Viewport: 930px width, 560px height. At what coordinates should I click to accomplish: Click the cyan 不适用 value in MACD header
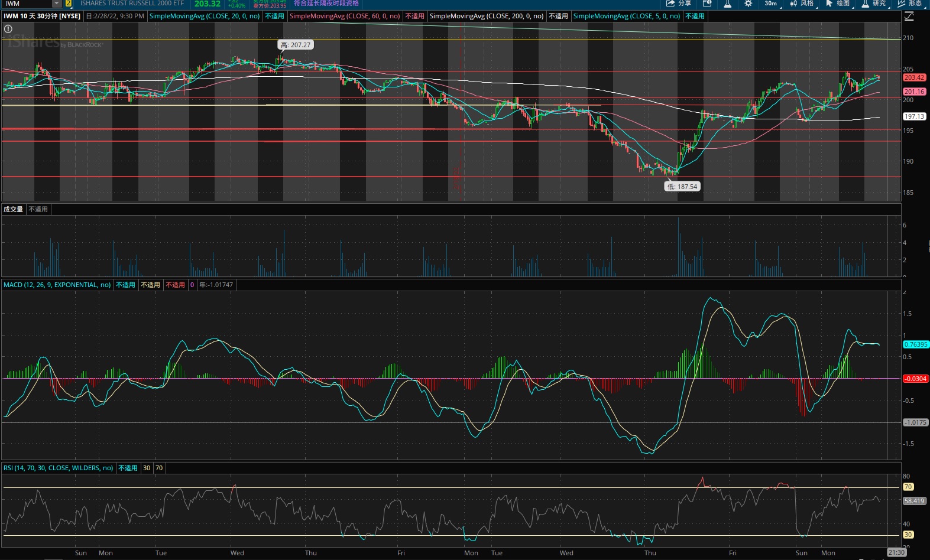tap(125, 285)
